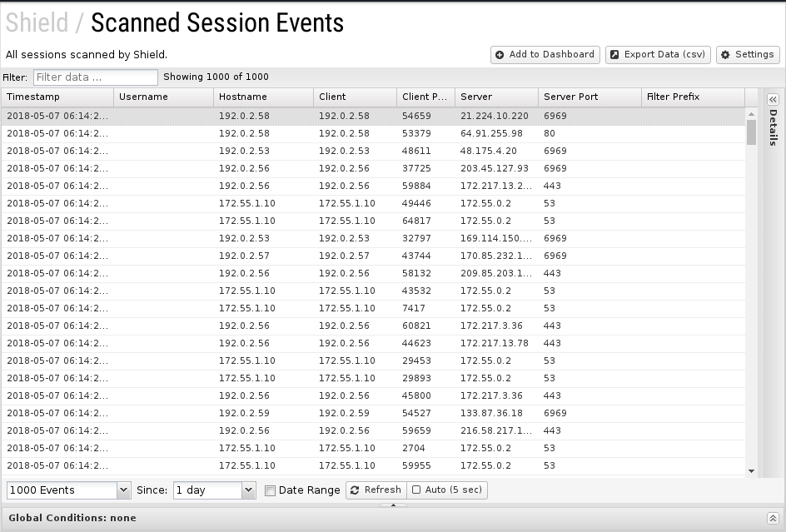
Task: Enable the Date Range checkbox
Action: (x=270, y=490)
